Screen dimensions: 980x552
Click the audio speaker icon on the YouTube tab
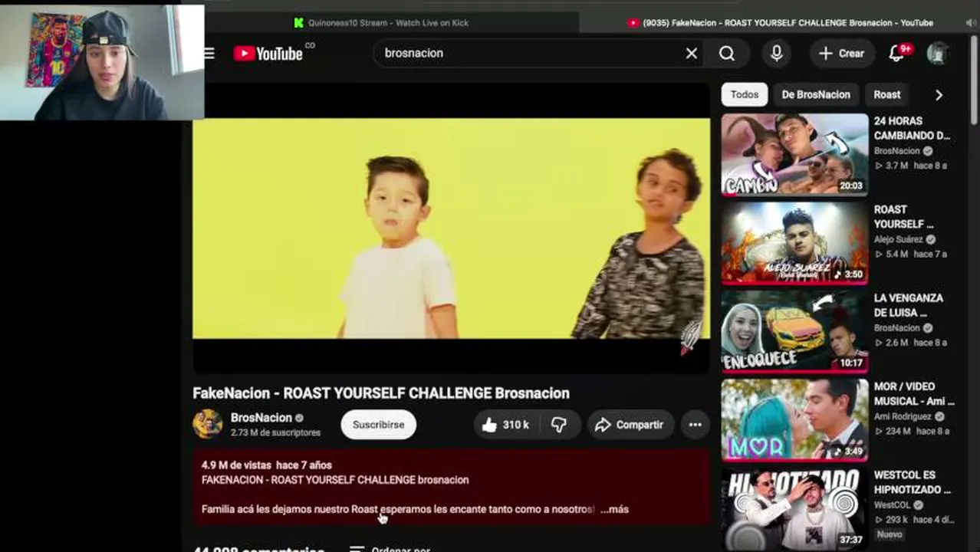971,23
